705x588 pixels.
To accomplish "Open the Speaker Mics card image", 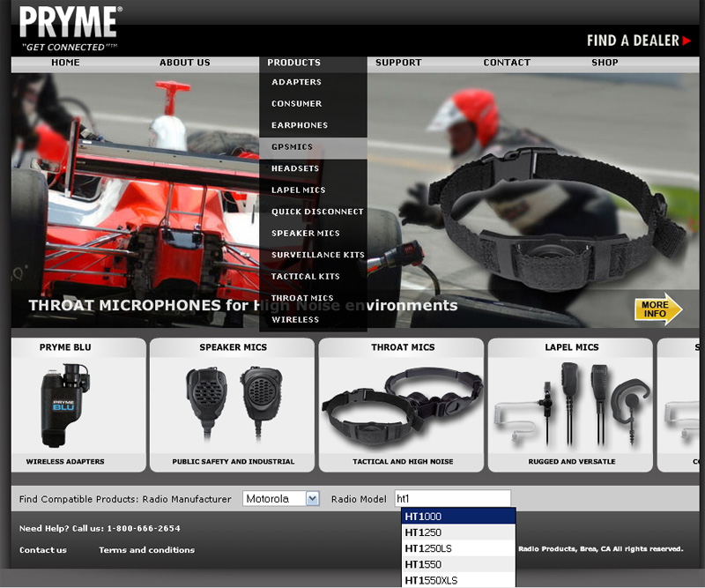I will point(234,405).
